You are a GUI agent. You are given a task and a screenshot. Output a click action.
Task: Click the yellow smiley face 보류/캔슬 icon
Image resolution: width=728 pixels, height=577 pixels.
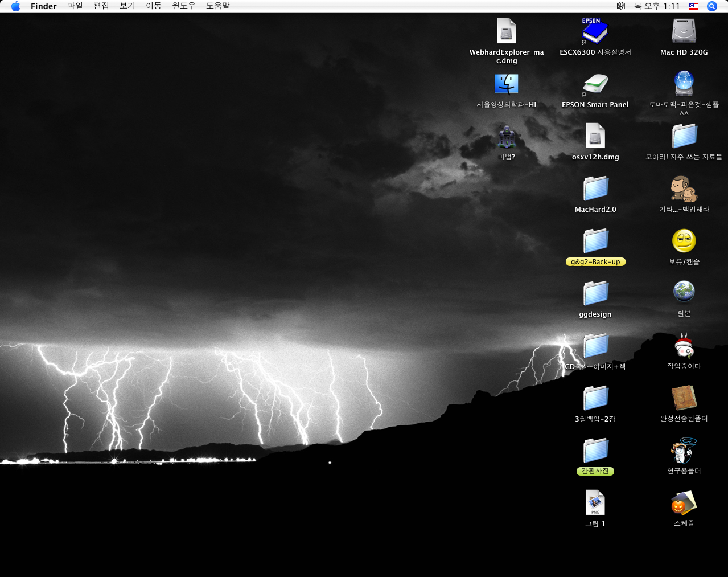click(x=684, y=241)
